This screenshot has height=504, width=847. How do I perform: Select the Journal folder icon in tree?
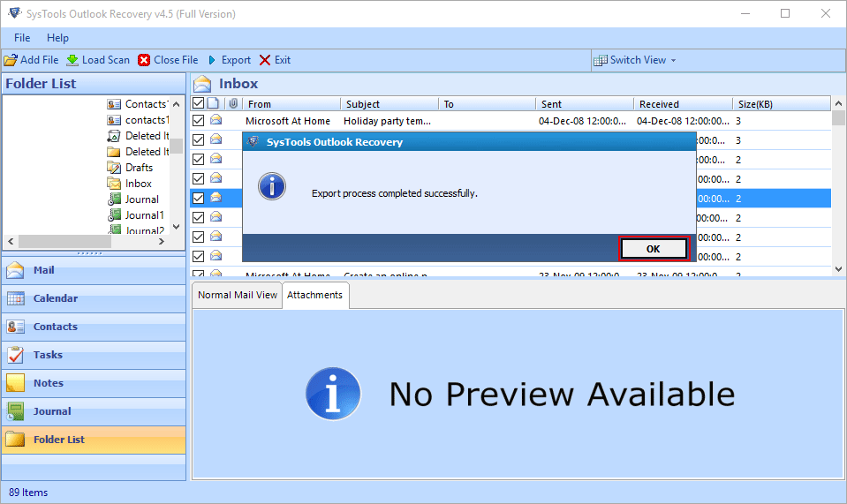(114, 199)
